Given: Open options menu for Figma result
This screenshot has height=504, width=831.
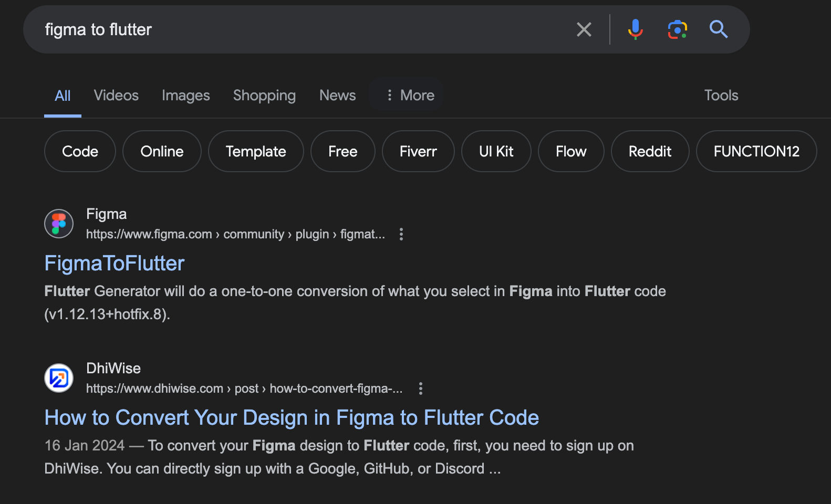Looking at the screenshot, I should [401, 234].
